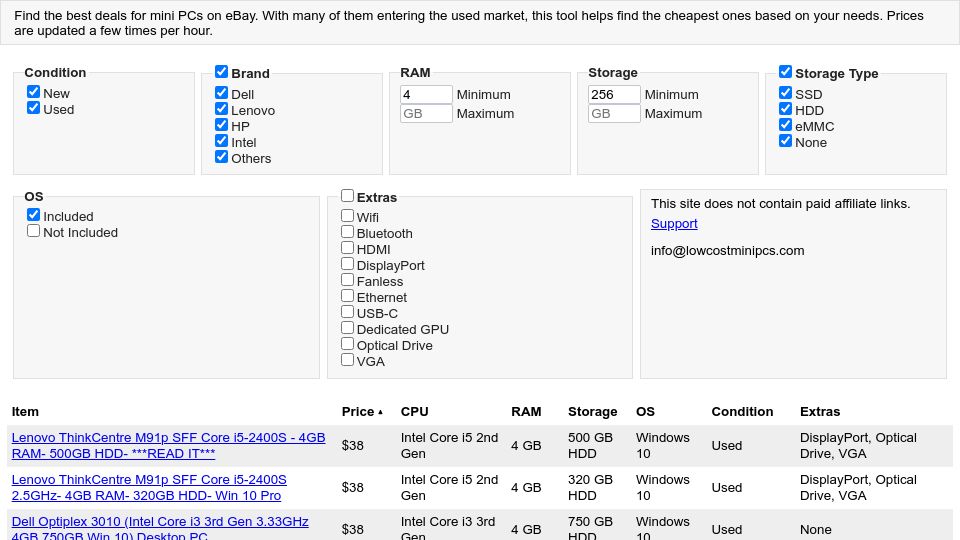The height and width of the screenshot is (540, 960).
Task: Sort by the RAM column header
Action: [x=526, y=411]
